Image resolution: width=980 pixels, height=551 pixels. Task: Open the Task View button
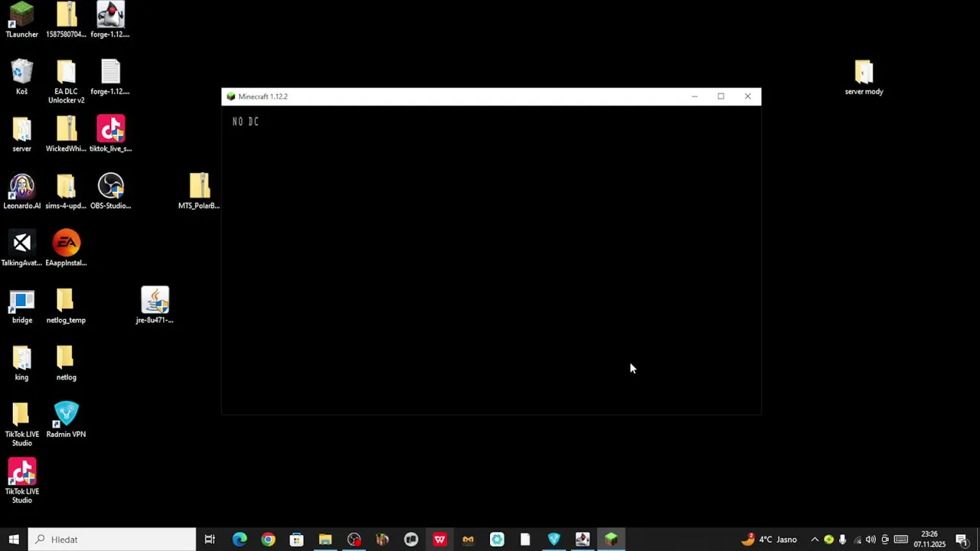(210, 540)
